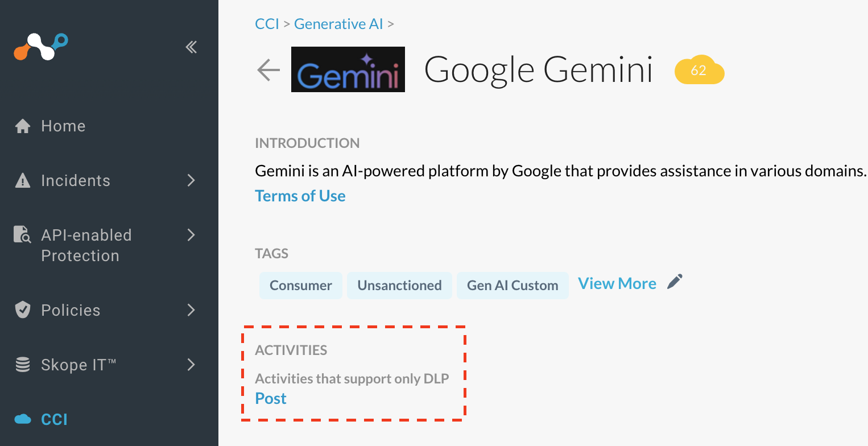Edit tags using the pencil icon
868x446 pixels.
point(675,282)
